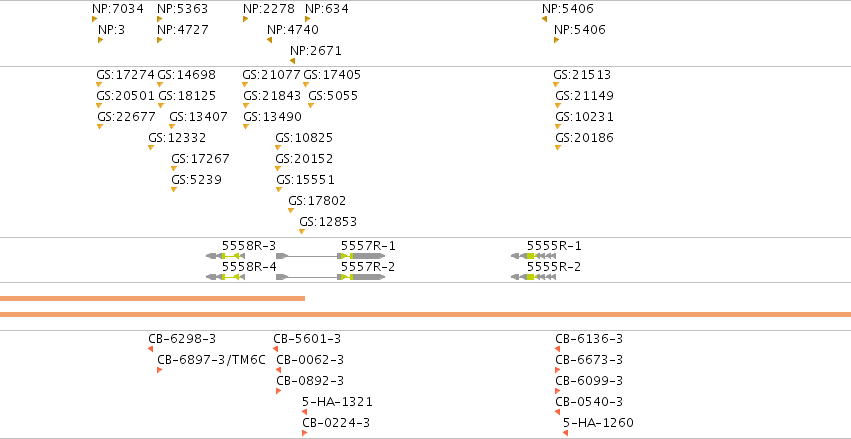Click the GS:10231 feature label
Viewport: 851px width, 439px height.
[584, 117]
